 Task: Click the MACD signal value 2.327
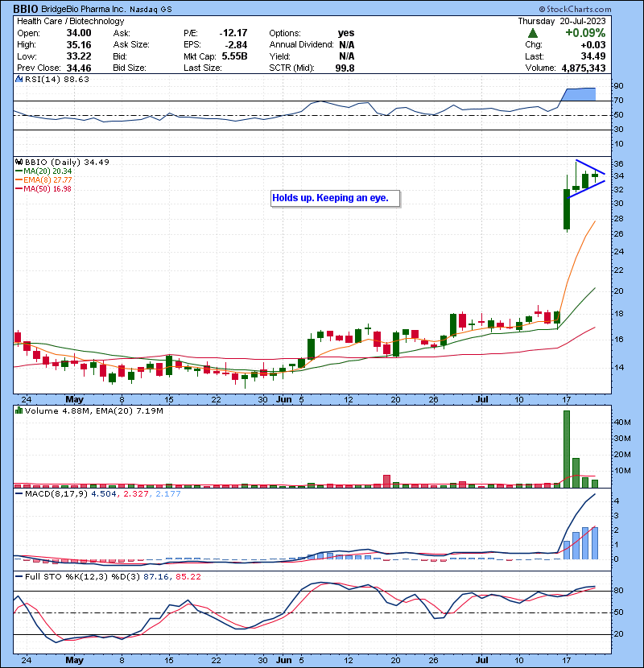coord(136,494)
